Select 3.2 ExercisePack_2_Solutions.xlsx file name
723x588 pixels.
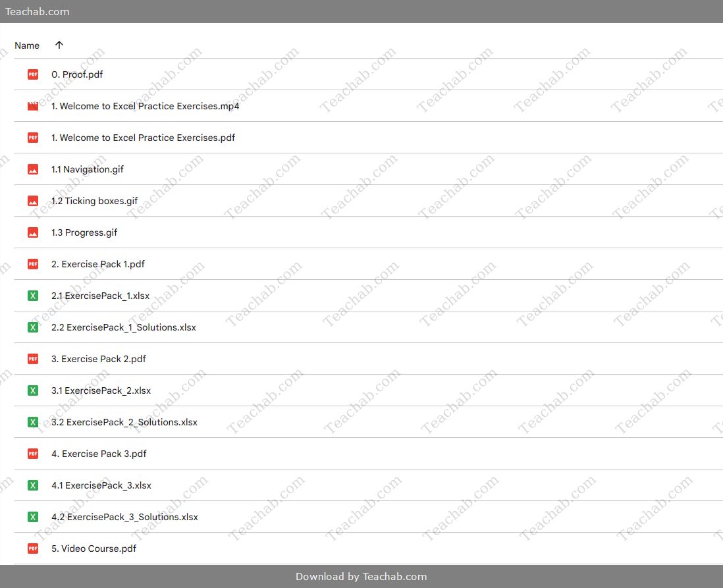[x=124, y=422]
